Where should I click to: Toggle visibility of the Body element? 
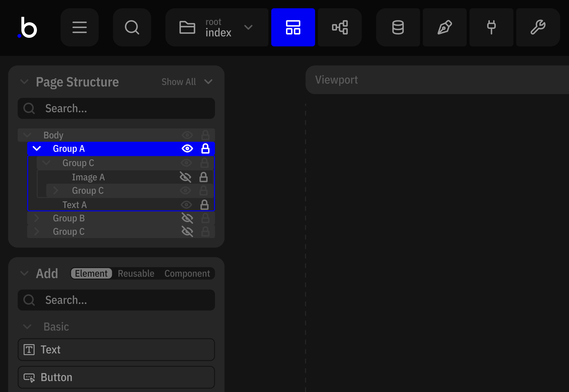pyautogui.click(x=187, y=135)
